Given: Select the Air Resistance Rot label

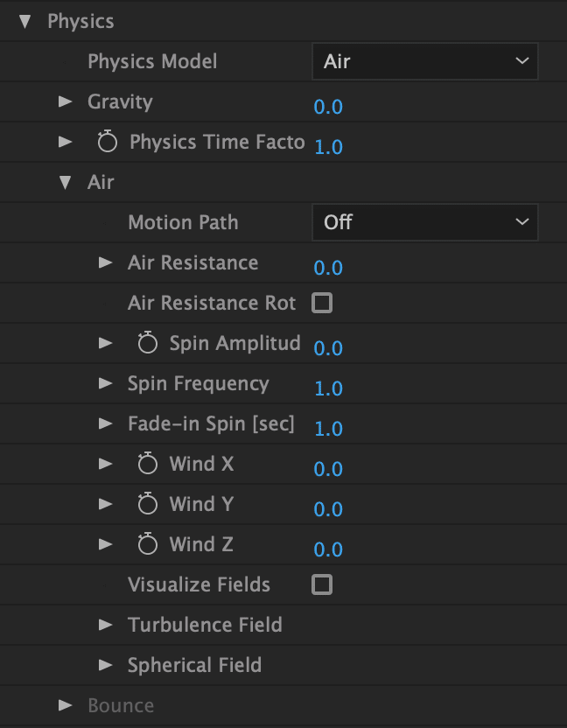Looking at the screenshot, I should coord(212,303).
